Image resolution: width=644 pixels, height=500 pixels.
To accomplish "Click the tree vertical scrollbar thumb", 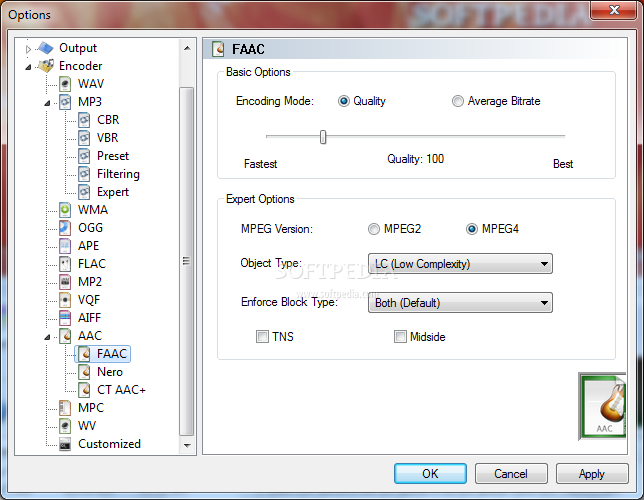I will click(187, 261).
